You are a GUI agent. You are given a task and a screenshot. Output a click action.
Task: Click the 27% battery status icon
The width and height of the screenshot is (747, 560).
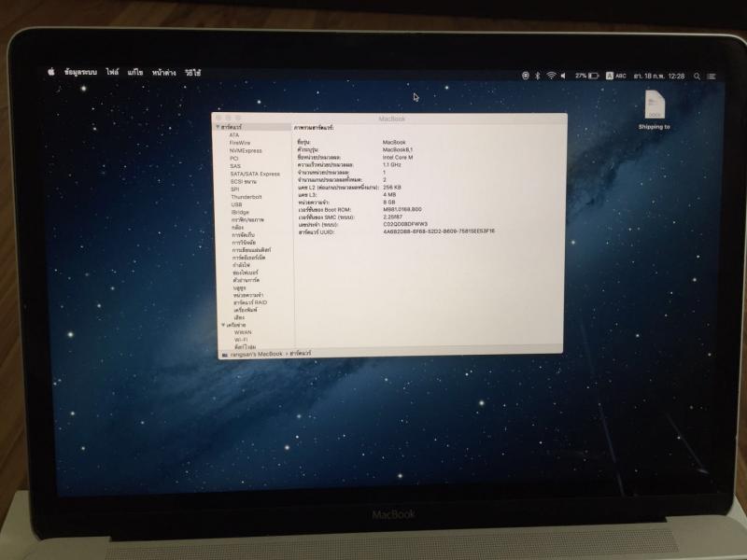(586, 76)
